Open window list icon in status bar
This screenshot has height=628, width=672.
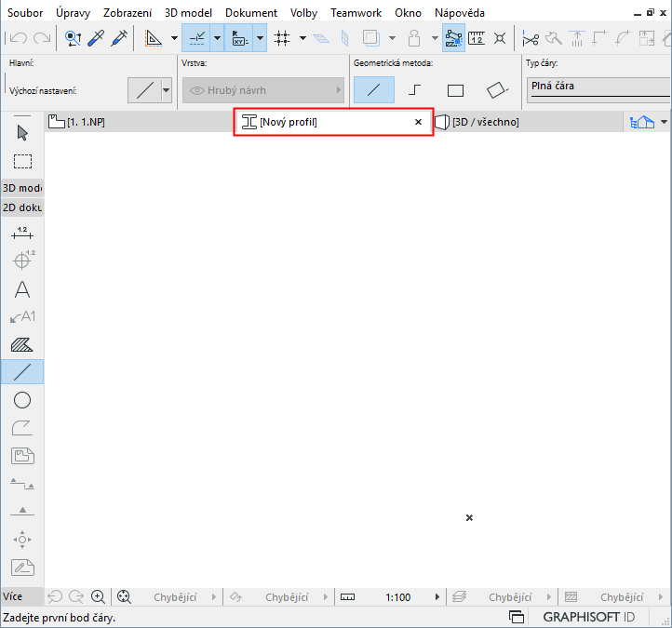click(517, 617)
